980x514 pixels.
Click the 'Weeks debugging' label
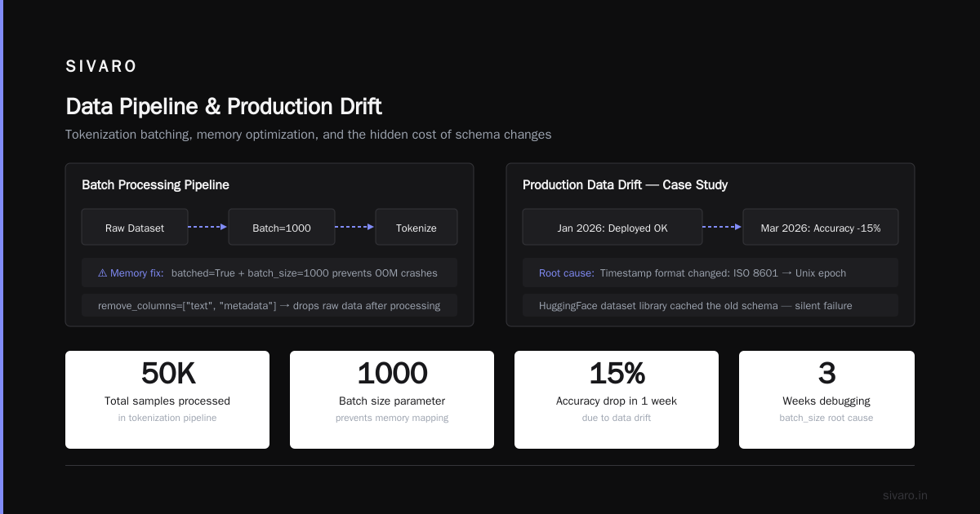(x=826, y=401)
